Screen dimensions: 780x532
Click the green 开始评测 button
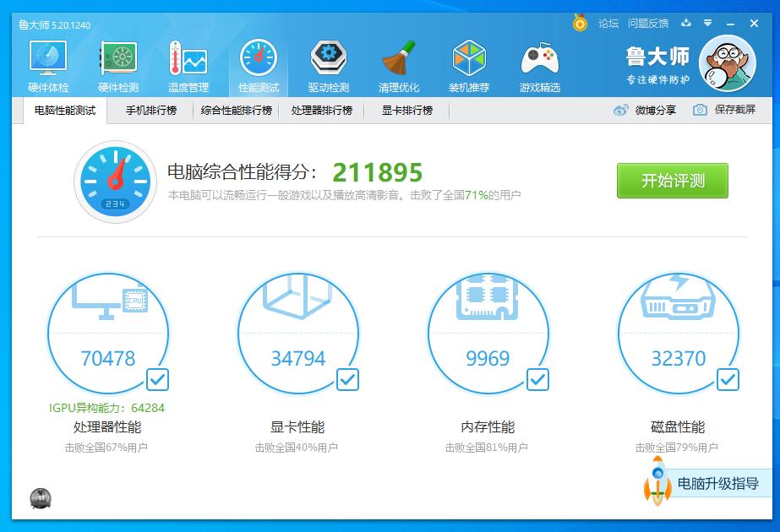673,181
